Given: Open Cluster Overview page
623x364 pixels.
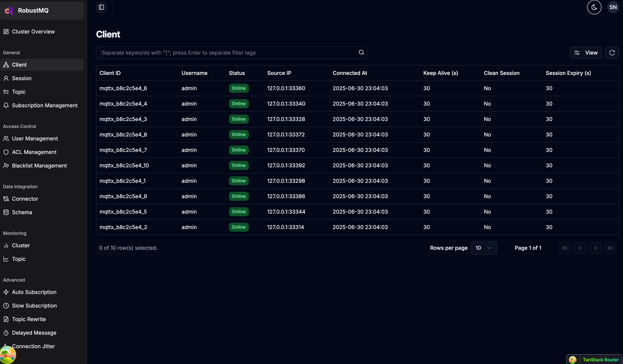Looking at the screenshot, I should coord(33,32).
